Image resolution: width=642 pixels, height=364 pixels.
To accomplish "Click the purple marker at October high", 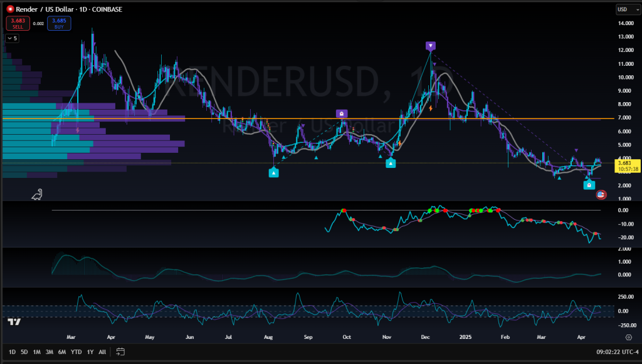I will (x=342, y=113).
